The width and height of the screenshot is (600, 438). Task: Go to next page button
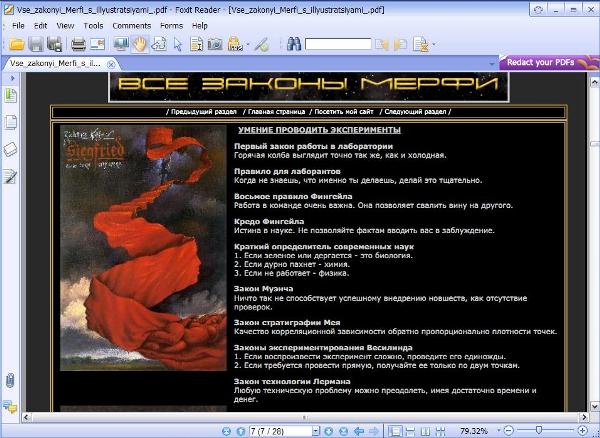tap(328, 431)
